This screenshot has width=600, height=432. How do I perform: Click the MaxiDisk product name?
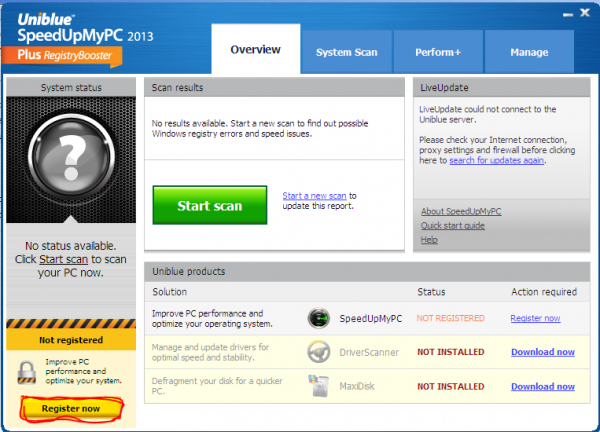coord(357,386)
